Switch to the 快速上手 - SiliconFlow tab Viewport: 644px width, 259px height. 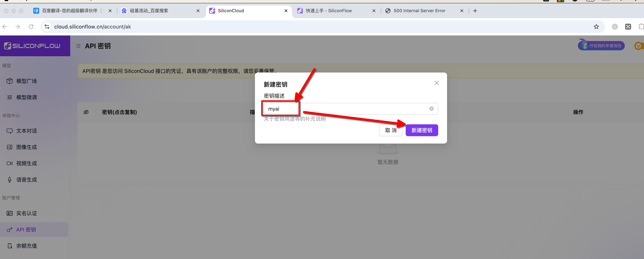coord(328,11)
